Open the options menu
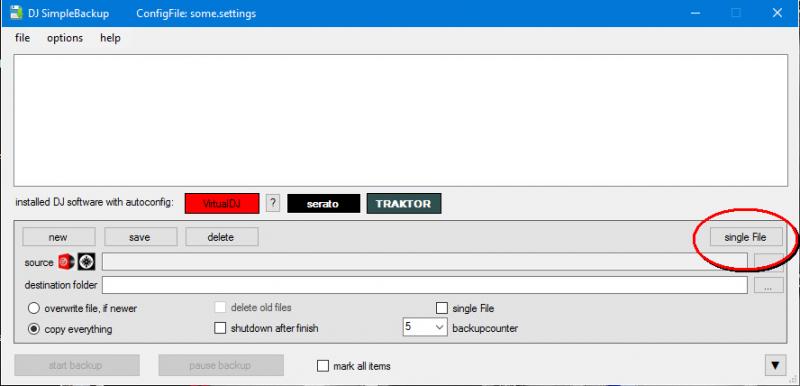The width and height of the screenshot is (800, 386). coord(65,38)
